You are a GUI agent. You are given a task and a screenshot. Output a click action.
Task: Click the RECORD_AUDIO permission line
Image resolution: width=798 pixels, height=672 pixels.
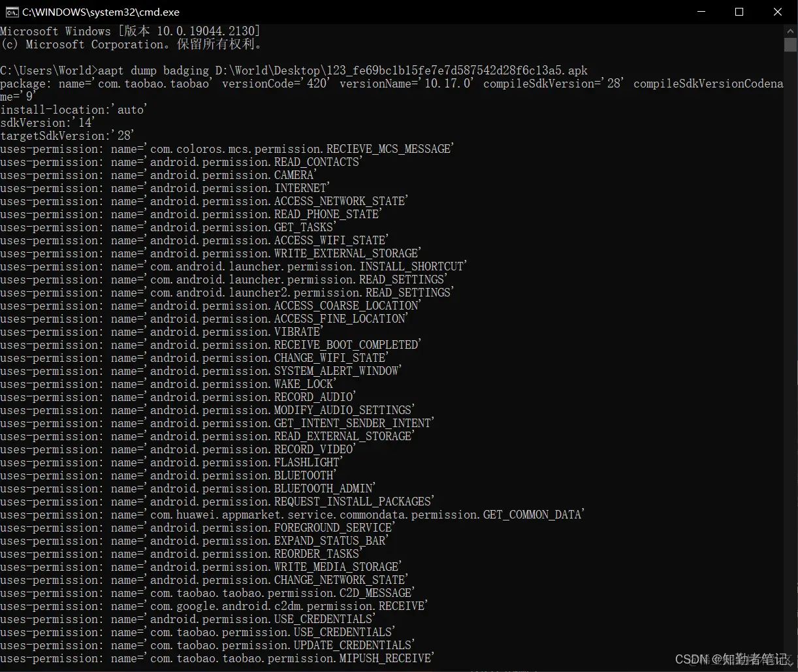point(178,397)
